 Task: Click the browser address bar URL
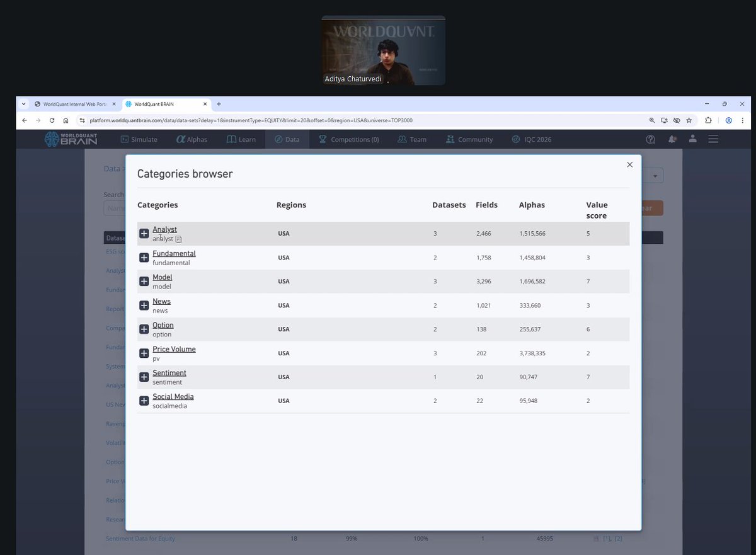point(251,120)
